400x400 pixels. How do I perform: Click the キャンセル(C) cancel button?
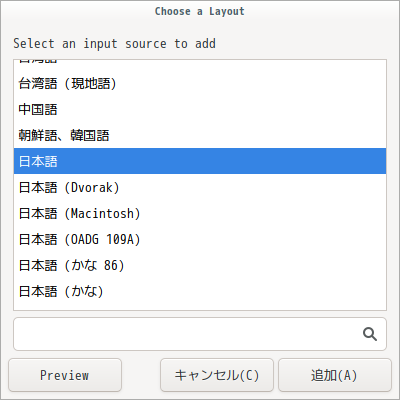[217, 375]
